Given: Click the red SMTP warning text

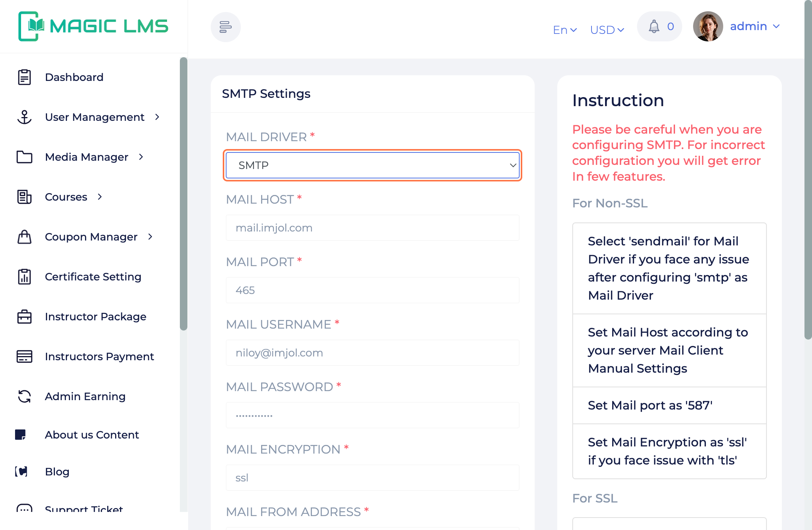Looking at the screenshot, I should click(x=669, y=153).
